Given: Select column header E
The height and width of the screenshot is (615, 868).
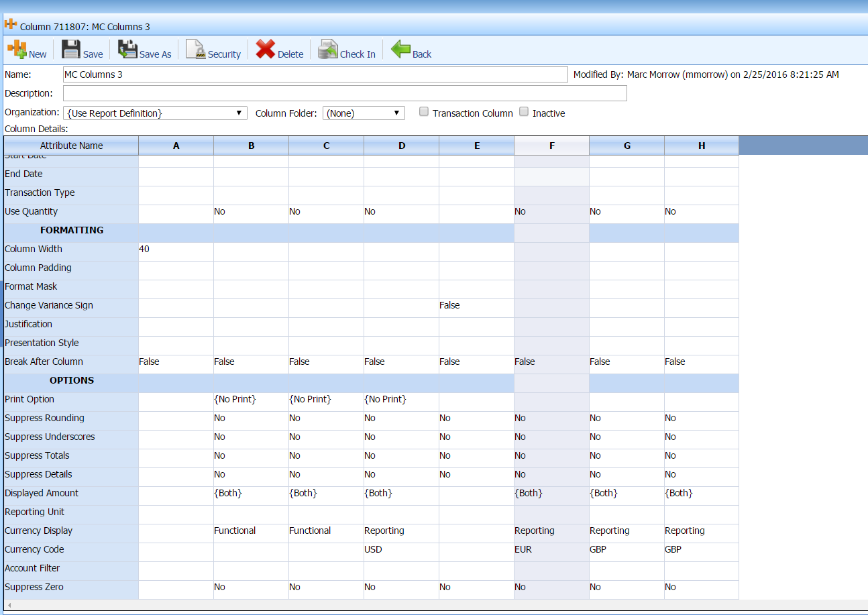Looking at the screenshot, I should (x=477, y=146).
